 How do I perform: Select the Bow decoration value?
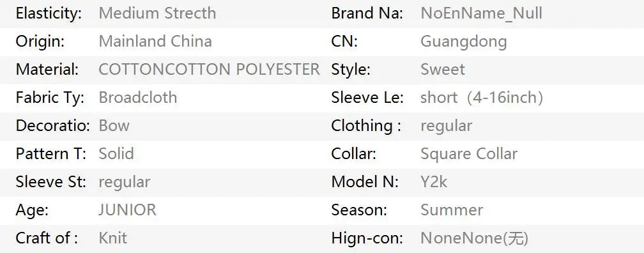point(114,126)
